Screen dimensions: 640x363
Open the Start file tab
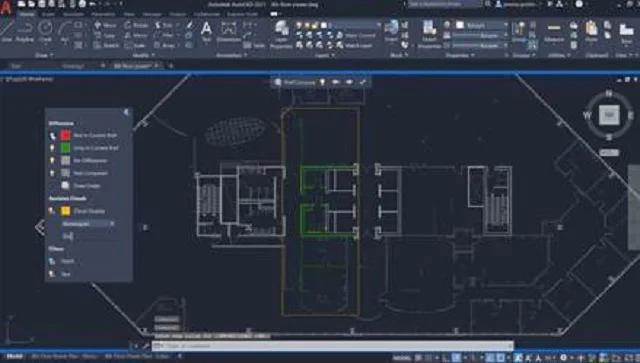[16, 66]
